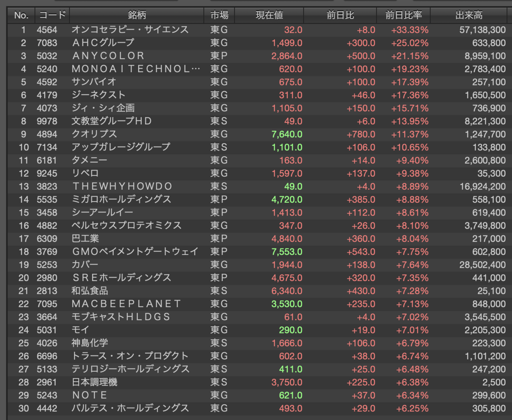The width and height of the screenshot is (512, 420).
Task: Select ＡＮＹＣＯＬＯＲ stock name
Action: (108, 56)
